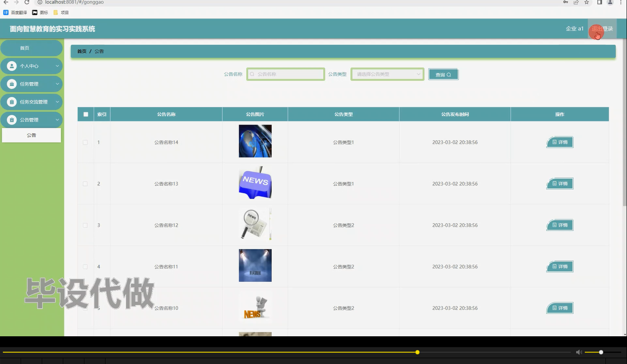Click the magnifier thumbnail for 公告名称12
Screen dimensions: 627x364
pyautogui.click(x=255, y=224)
